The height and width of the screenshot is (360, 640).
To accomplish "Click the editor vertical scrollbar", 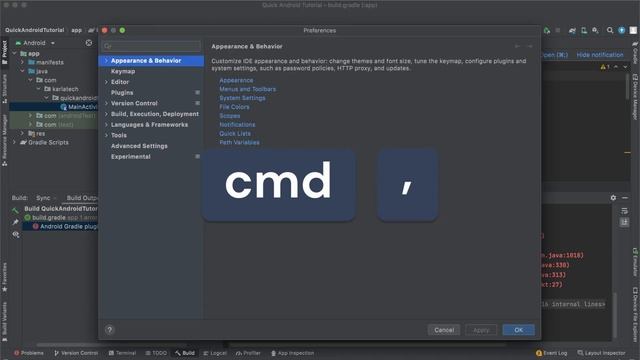I will (x=627, y=86).
